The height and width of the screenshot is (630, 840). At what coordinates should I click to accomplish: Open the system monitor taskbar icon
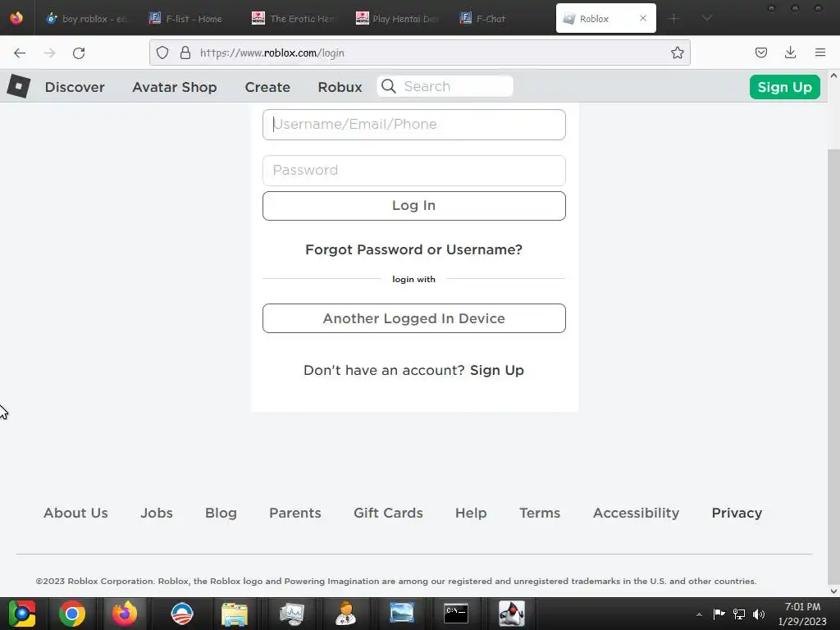(x=292, y=614)
